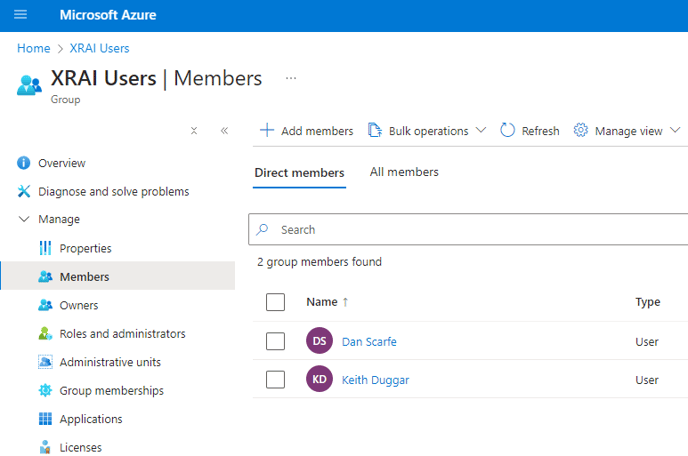Check the Dan Scarfe row checkbox
The image size is (688, 456).
tap(275, 341)
